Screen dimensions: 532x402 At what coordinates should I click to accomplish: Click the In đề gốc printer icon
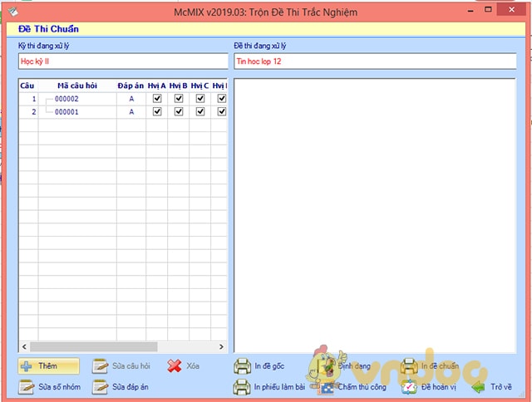pyautogui.click(x=242, y=366)
